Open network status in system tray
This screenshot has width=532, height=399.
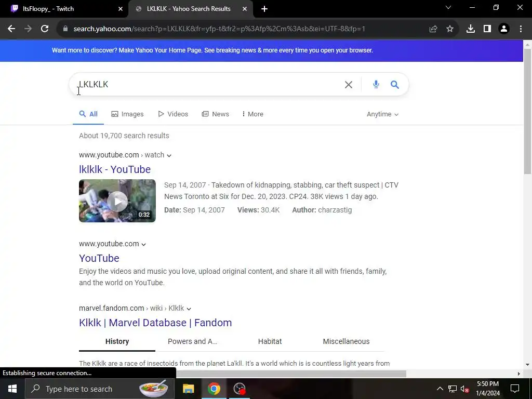coord(453,389)
